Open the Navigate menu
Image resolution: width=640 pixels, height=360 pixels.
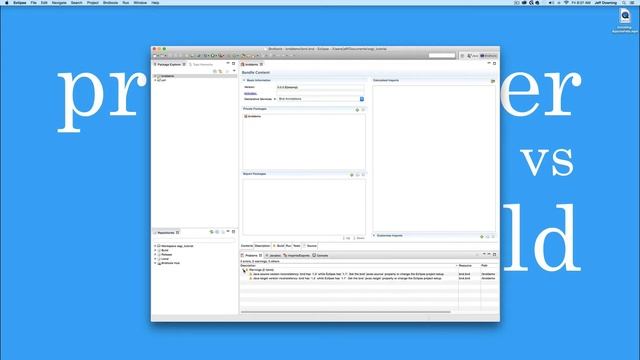(59, 3)
